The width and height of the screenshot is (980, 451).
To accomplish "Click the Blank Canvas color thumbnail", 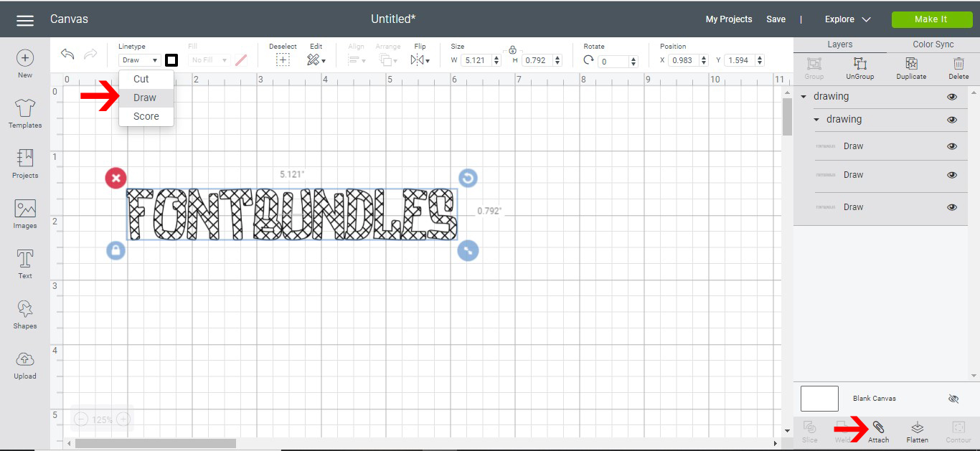I will click(x=819, y=399).
